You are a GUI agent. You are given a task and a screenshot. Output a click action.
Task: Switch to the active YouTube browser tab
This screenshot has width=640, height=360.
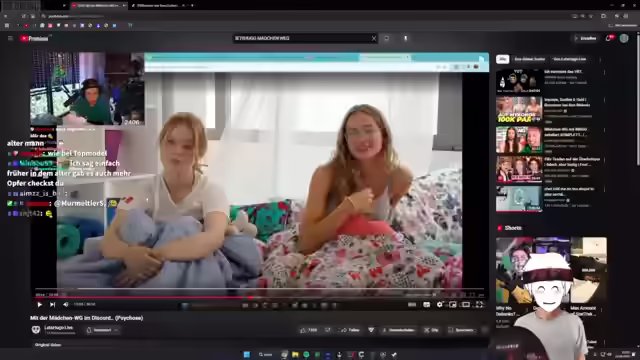click(x=98, y=6)
